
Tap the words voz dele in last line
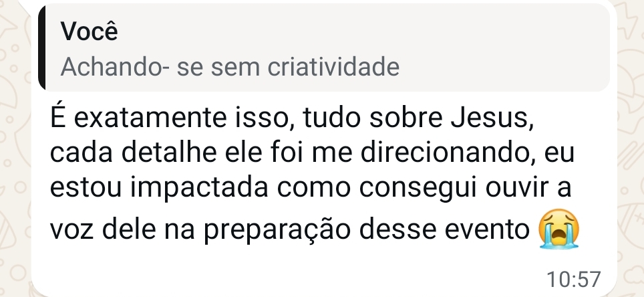[103, 229]
